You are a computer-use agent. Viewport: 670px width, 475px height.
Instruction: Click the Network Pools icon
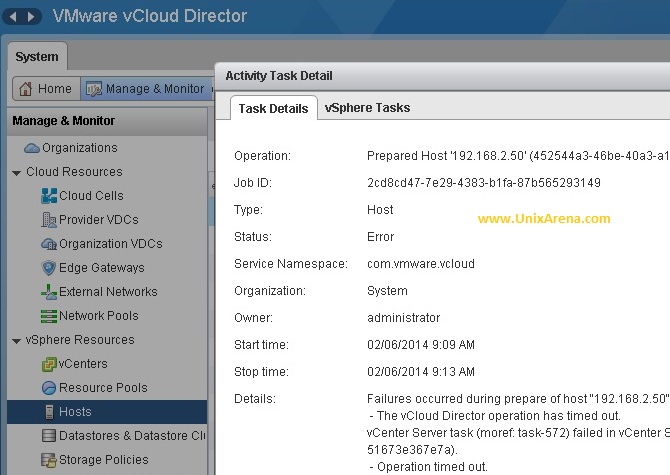pyautogui.click(x=49, y=316)
